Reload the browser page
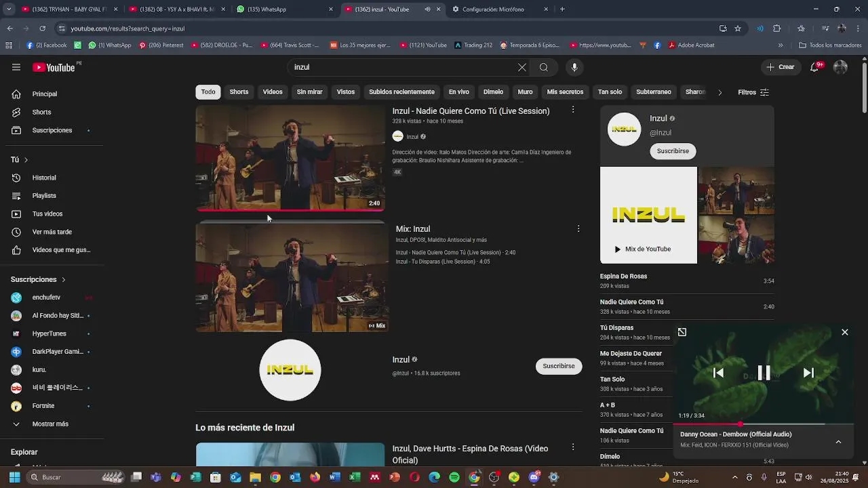The width and height of the screenshot is (868, 488). (x=43, y=28)
